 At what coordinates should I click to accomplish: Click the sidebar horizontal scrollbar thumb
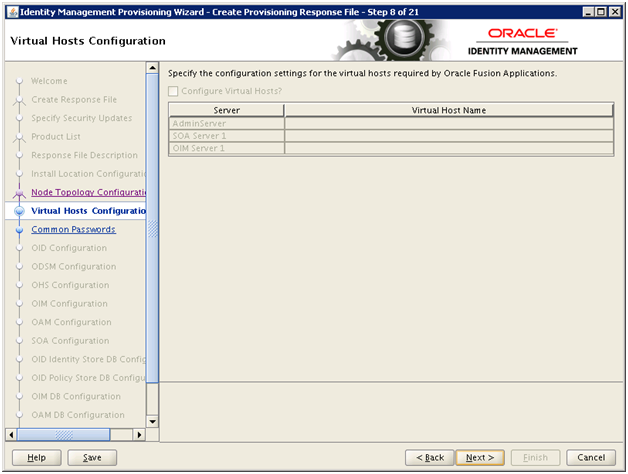pos(63,435)
